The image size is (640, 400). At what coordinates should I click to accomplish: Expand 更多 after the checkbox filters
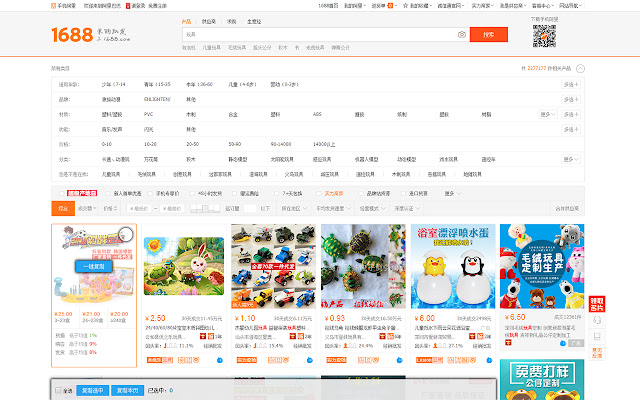click(453, 193)
